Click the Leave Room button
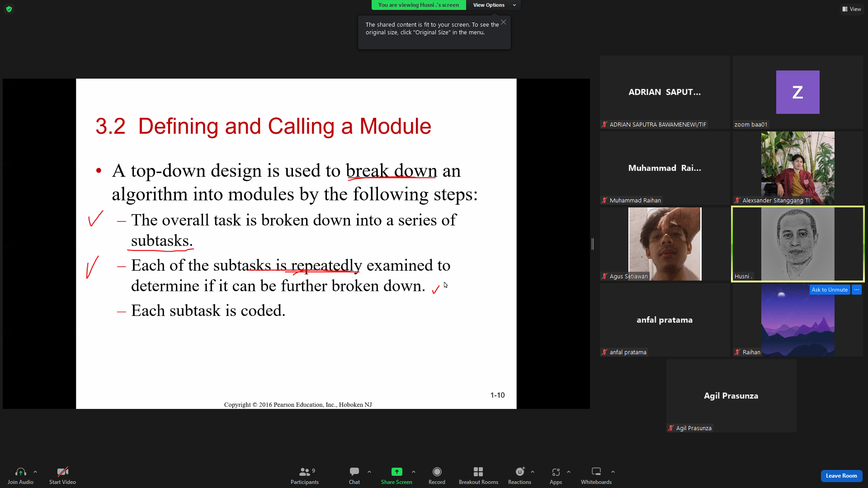Image resolution: width=868 pixels, height=488 pixels. point(841,476)
